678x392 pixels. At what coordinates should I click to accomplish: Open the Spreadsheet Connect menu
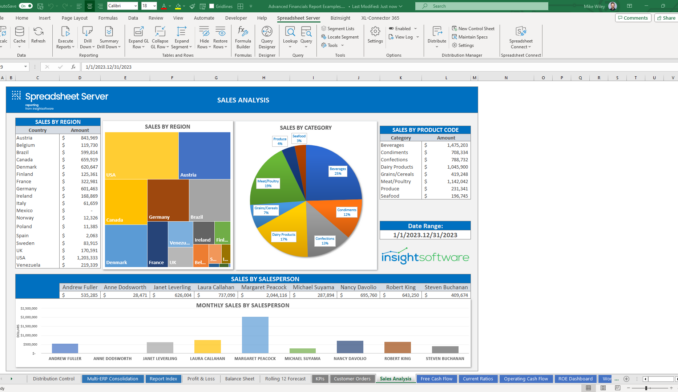click(521, 37)
